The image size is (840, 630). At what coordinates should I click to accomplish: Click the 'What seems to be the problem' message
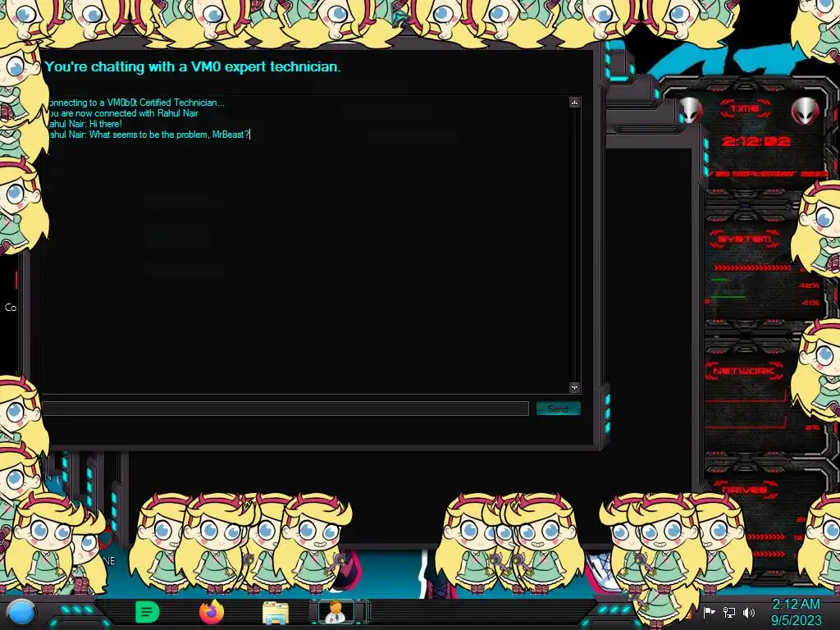[x=149, y=135]
